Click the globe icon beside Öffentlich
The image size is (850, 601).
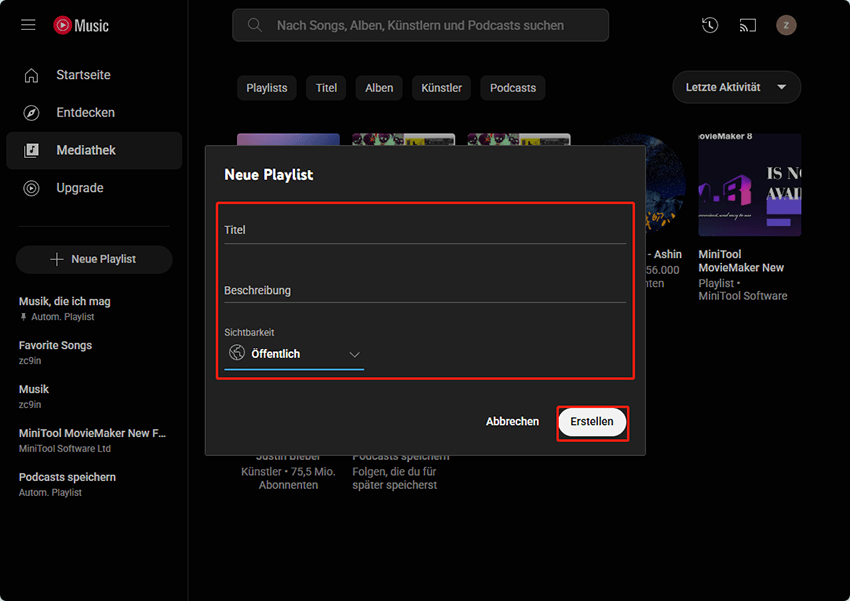point(237,352)
